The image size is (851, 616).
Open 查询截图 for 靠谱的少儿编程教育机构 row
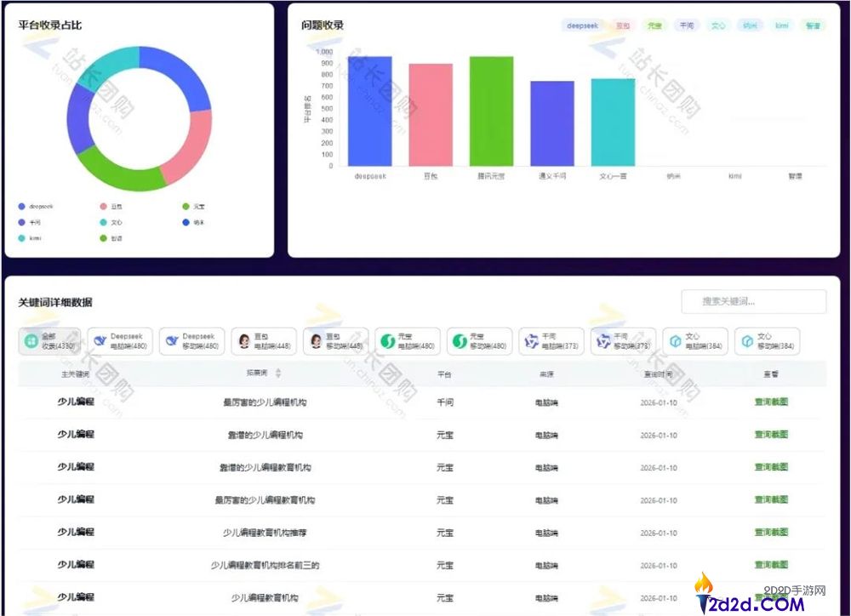(x=771, y=467)
